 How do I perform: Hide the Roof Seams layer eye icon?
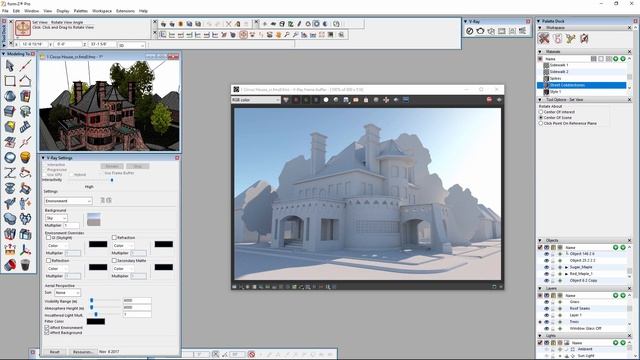pos(546,309)
